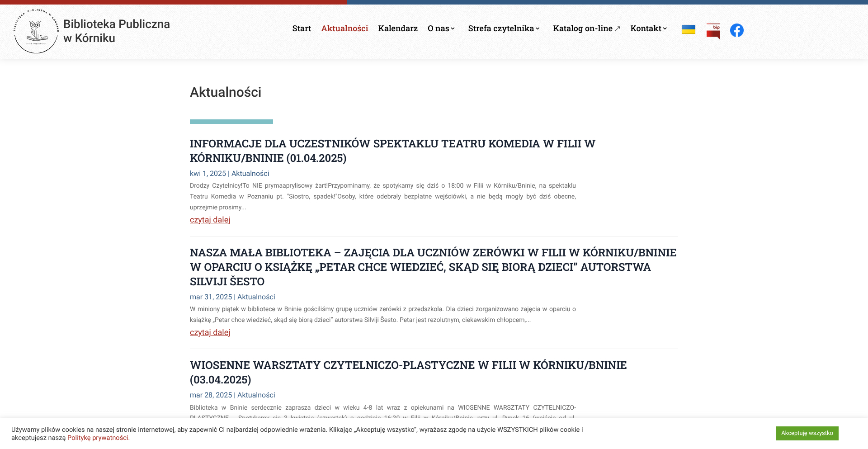868x449 pixels.
Task: Click Biblioteka Publiczna w Kórniku site title
Action: click(x=117, y=31)
